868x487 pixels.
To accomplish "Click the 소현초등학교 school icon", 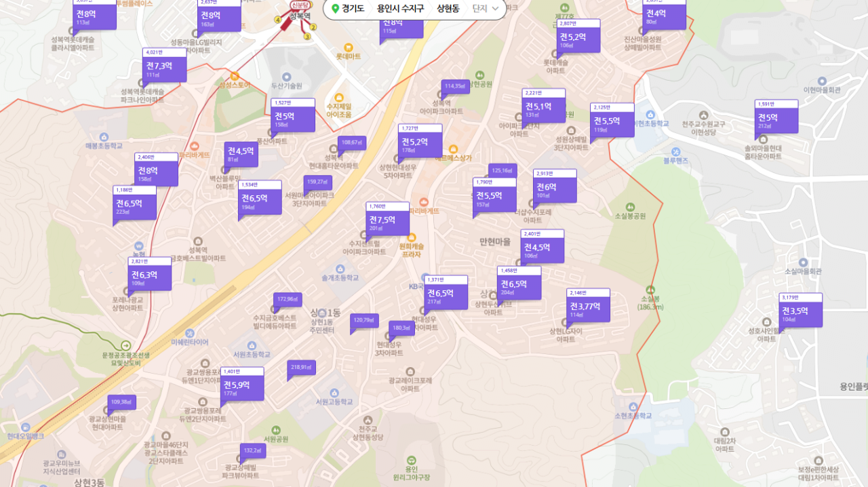I will tap(632, 406).
